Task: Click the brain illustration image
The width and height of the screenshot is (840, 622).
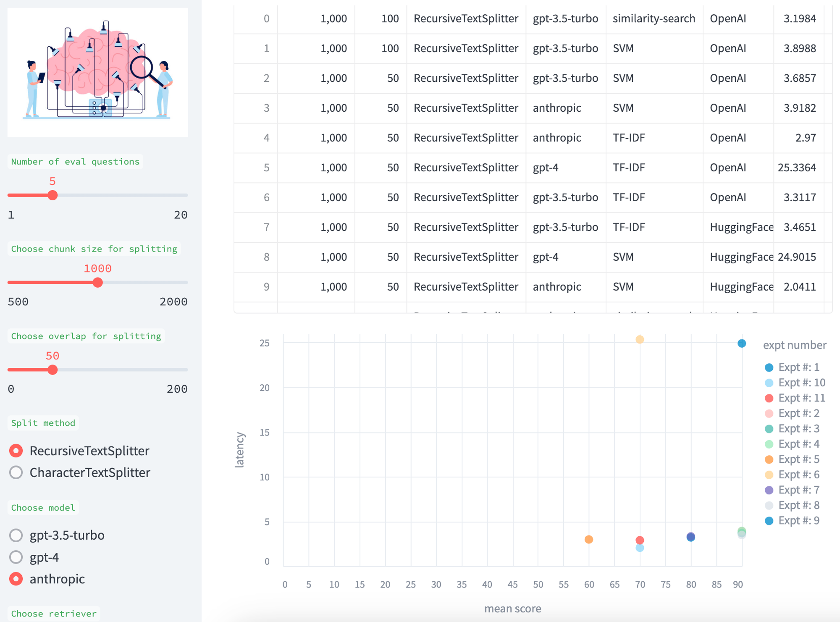Action: pos(98,72)
